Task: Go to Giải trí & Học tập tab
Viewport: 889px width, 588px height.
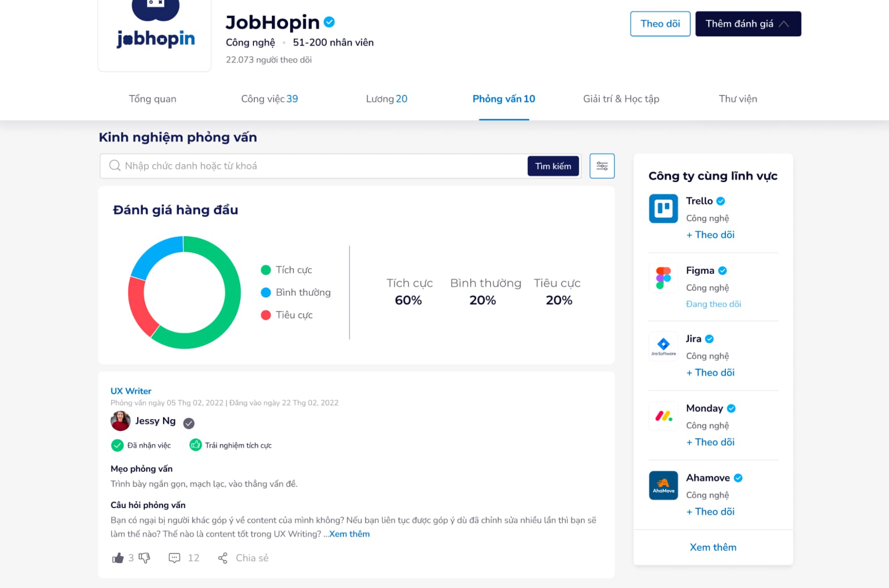Action: pos(621,99)
